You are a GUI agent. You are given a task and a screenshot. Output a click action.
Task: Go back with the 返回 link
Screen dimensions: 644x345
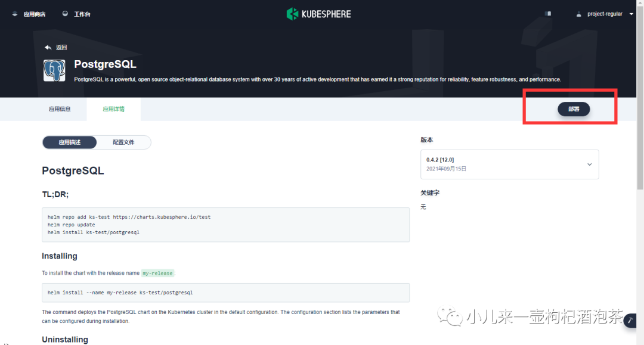pyautogui.click(x=61, y=47)
